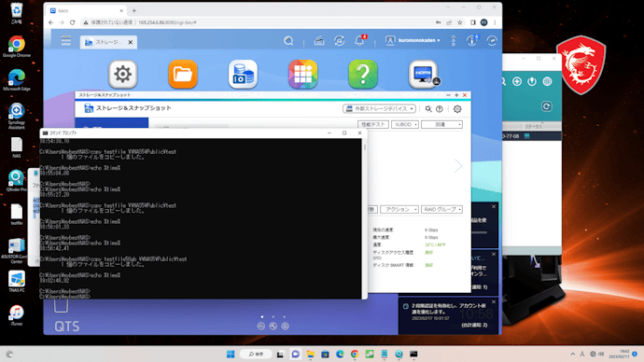This screenshot has width=644, height=362.
Task: Switch to Command Prompt from the taskbar
Action: point(413,355)
